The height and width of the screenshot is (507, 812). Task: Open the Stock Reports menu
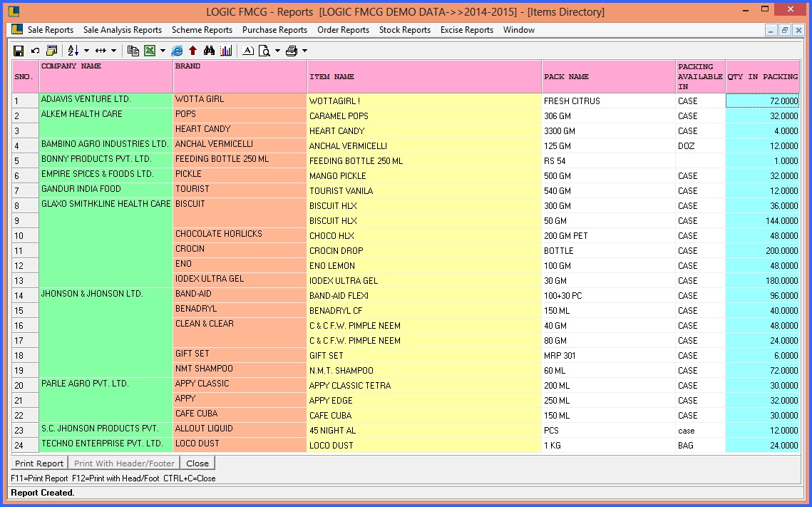(404, 30)
